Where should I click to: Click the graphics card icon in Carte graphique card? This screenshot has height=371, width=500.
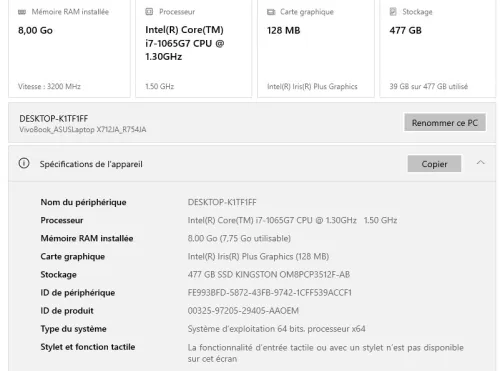[x=271, y=12]
